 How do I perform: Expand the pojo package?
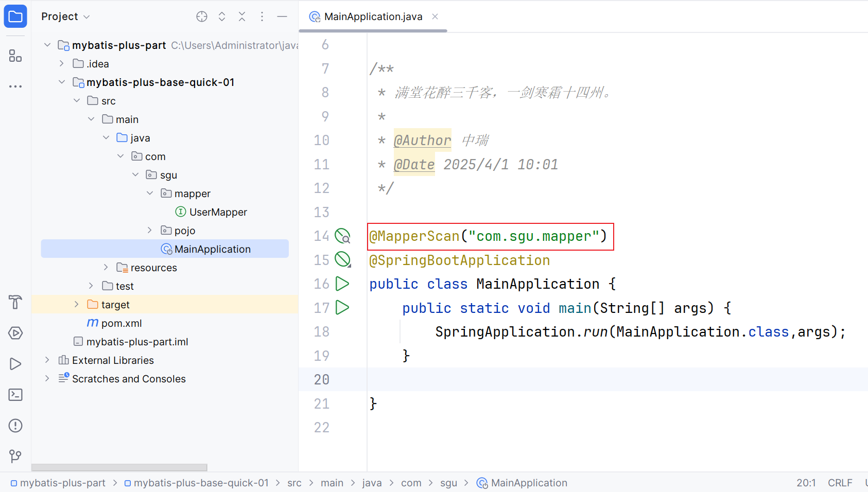point(150,230)
